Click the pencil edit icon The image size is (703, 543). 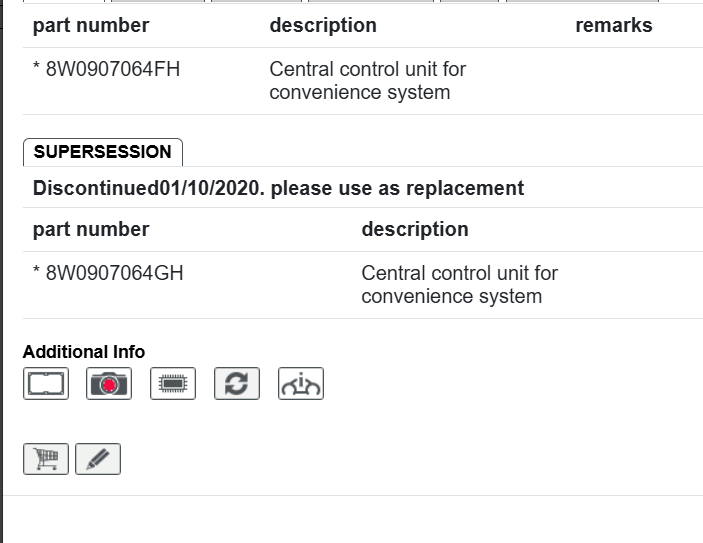(98, 459)
